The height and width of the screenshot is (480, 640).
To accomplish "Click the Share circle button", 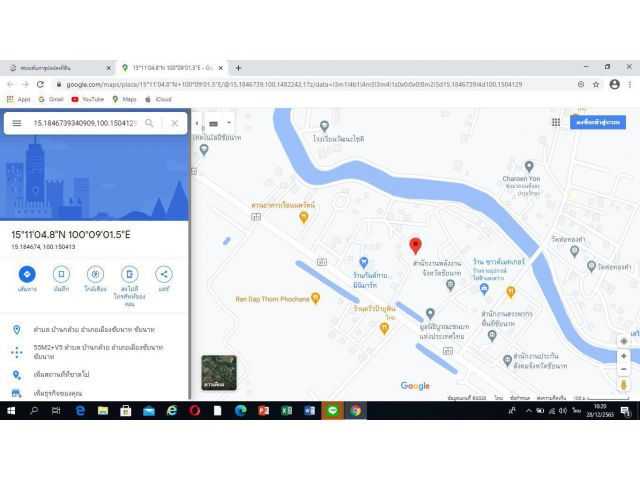I will pyautogui.click(x=164, y=274).
